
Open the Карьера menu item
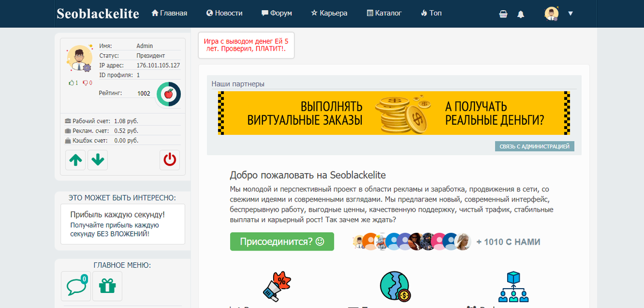click(329, 13)
